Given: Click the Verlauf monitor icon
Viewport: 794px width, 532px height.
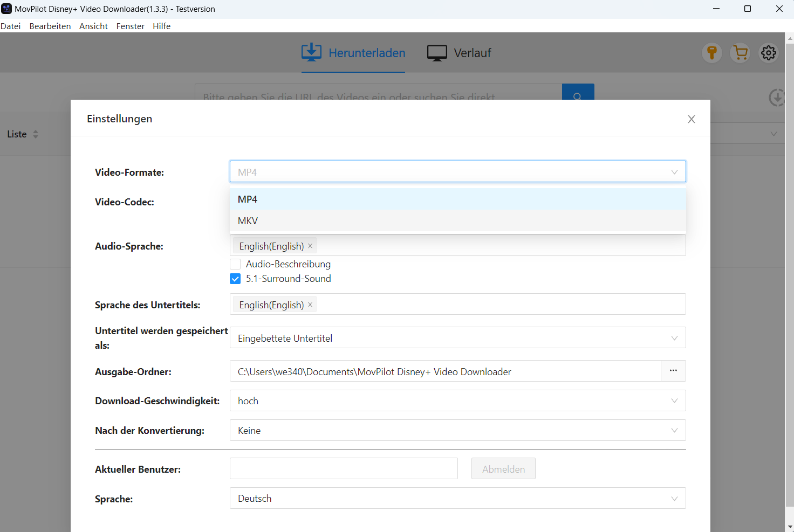Looking at the screenshot, I should pyautogui.click(x=437, y=53).
